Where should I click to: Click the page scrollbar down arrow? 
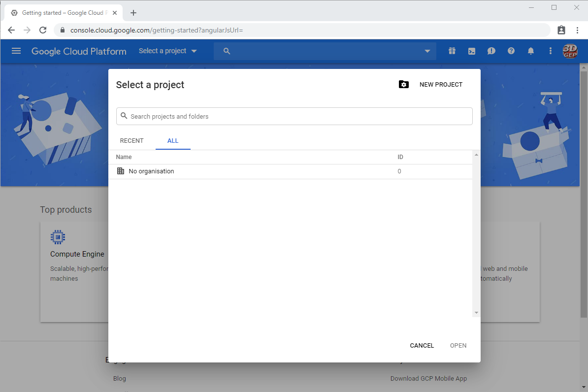(x=584, y=387)
